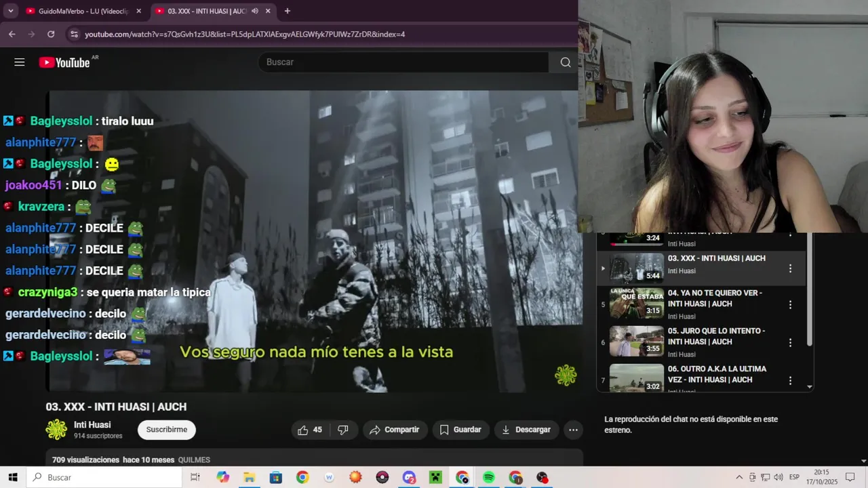
Task: Click the channel watermark in video corner
Action: [x=566, y=375]
